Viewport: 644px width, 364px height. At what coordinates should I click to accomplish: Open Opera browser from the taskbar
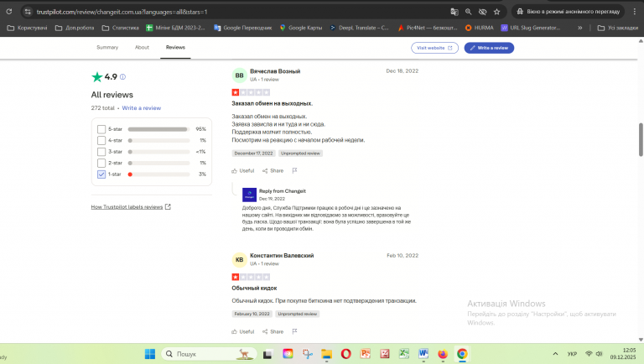pos(346,354)
